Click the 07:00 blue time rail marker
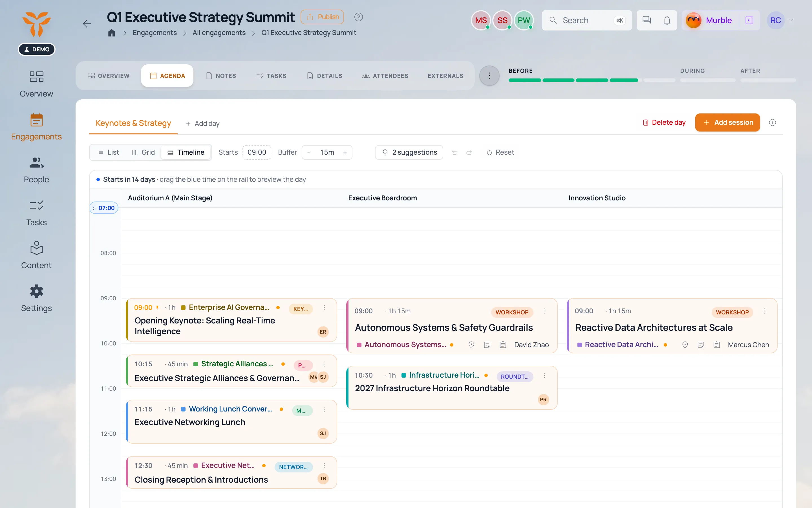812x508 pixels. (104, 208)
